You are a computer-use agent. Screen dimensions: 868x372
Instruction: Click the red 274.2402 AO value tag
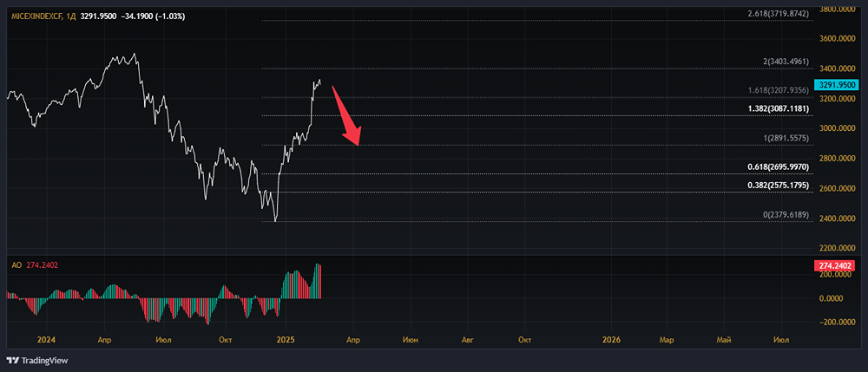837,265
